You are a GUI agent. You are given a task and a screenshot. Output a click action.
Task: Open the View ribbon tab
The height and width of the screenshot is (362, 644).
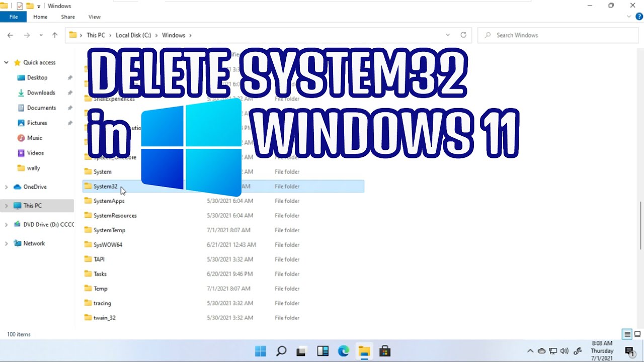[x=95, y=17]
